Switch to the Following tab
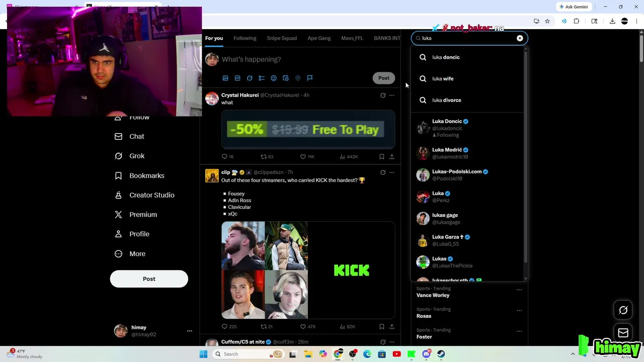 245,38
